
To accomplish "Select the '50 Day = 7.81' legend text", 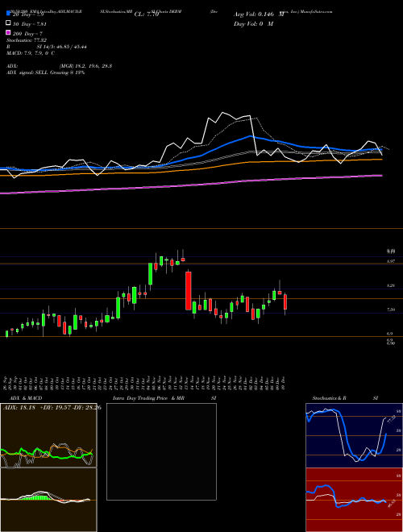I will 30,24.
